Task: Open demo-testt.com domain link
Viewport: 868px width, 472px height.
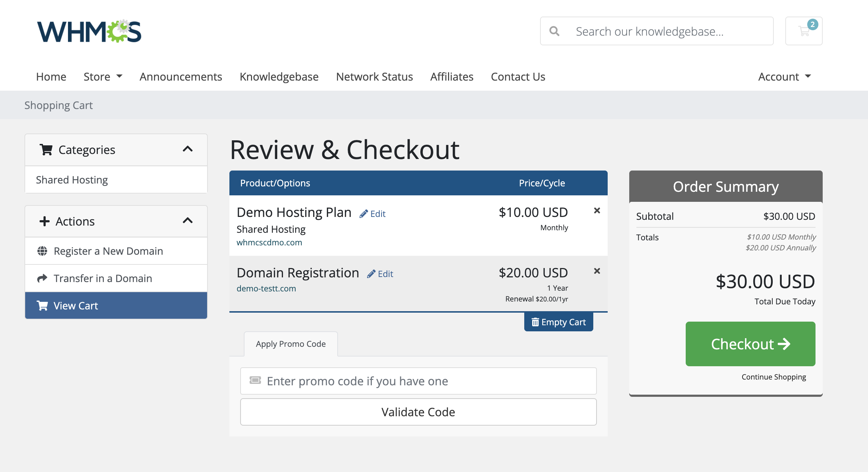Action: coord(266,289)
